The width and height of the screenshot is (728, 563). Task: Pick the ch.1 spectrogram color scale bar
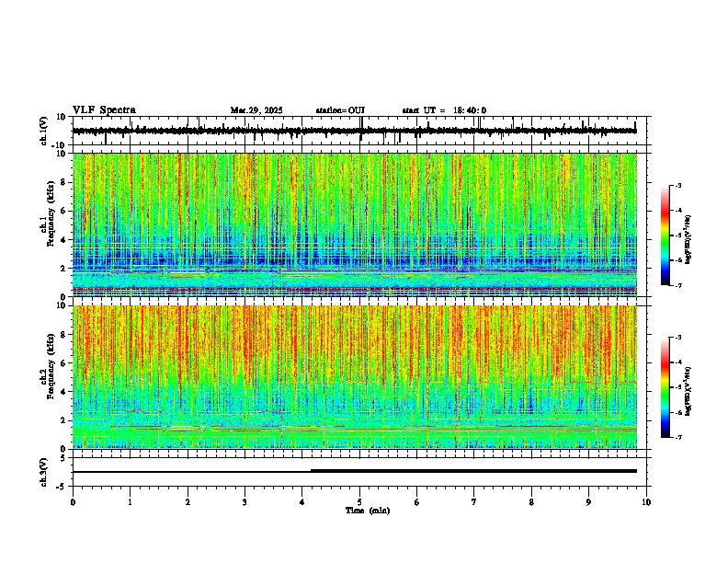pos(665,236)
